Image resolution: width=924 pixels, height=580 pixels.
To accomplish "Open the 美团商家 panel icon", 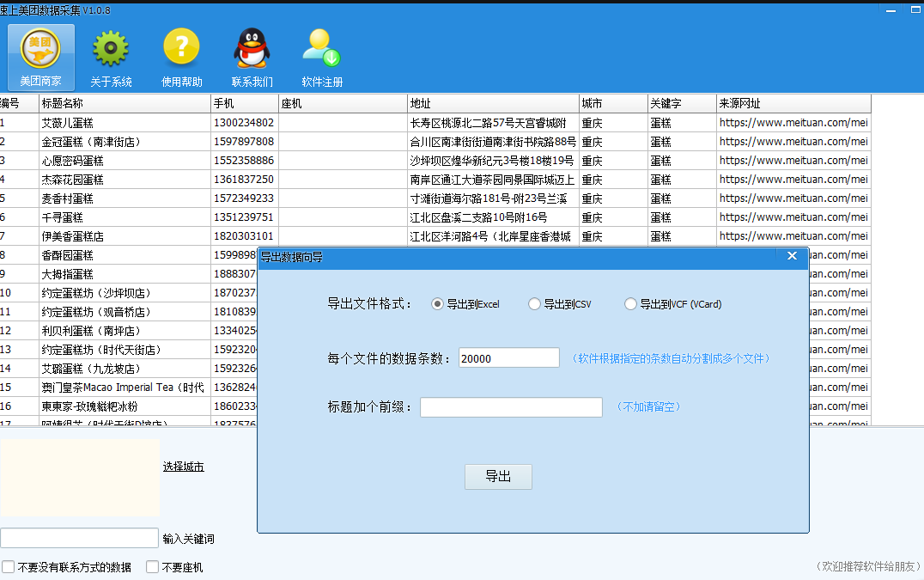I will tap(40, 54).
